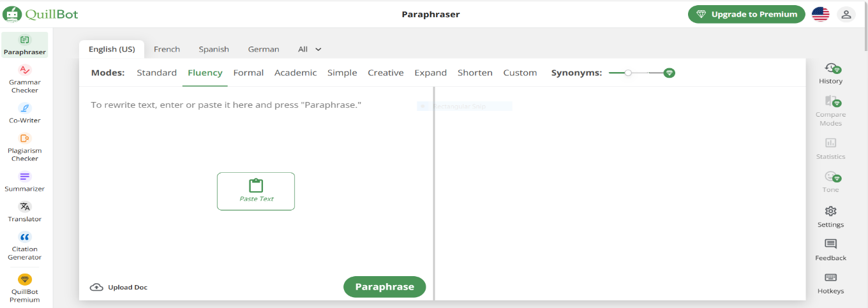Open the Settings gear panel
868x308 pixels.
(x=830, y=216)
